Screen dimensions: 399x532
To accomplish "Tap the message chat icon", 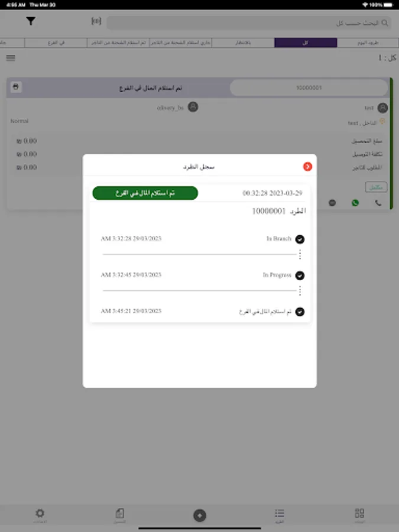I will (x=332, y=203).
